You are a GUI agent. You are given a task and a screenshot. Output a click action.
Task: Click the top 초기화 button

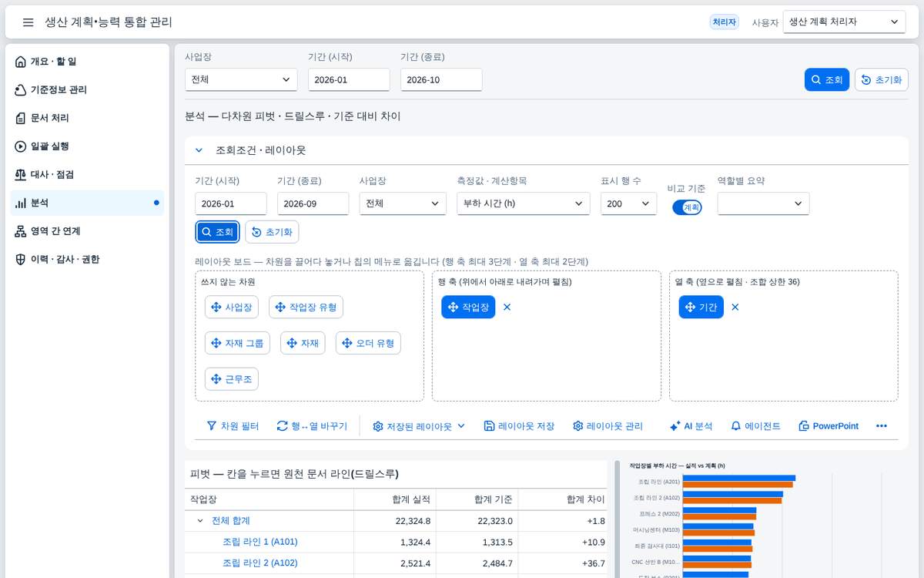882,79
